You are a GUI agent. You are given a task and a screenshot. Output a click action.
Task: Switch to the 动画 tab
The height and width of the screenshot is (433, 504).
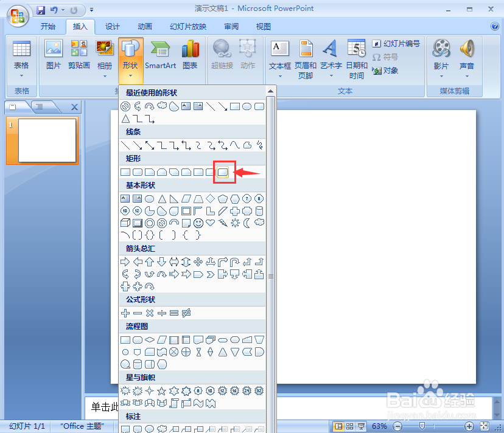point(145,27)
